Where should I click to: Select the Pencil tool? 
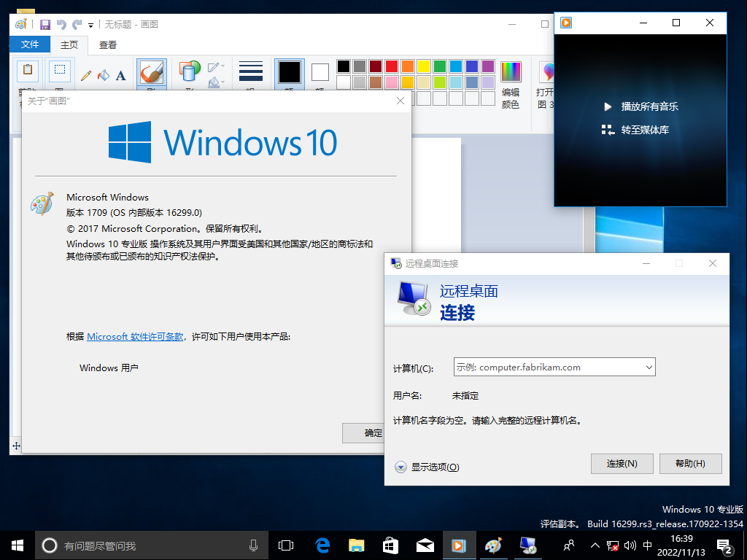pyautogui.click(x=86, y=75)
